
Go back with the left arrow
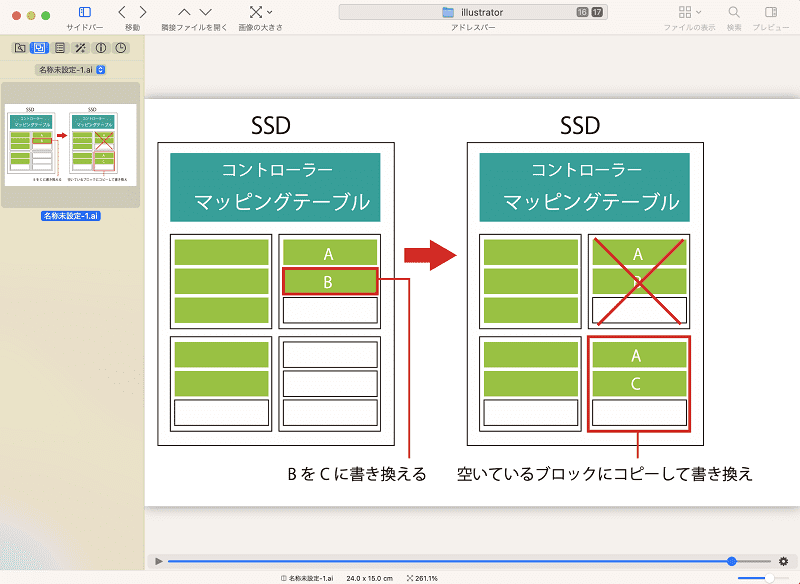click(x=122, y=12)
